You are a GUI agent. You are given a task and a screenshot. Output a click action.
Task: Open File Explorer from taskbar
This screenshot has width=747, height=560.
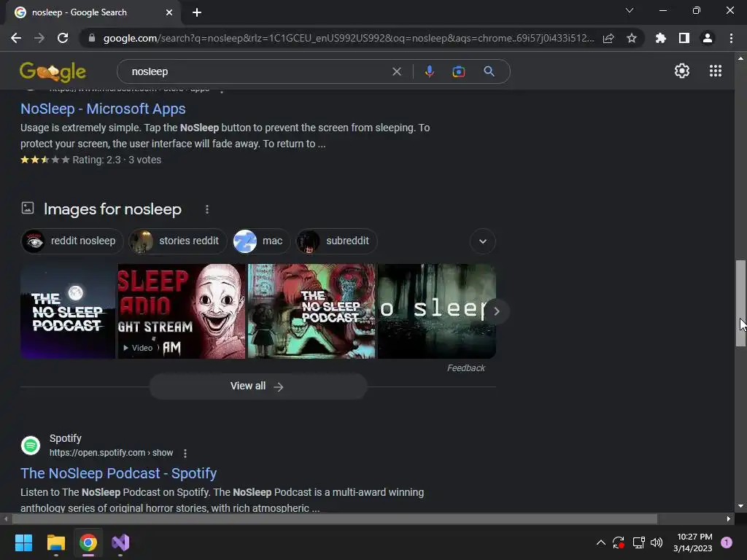[55, 542]
